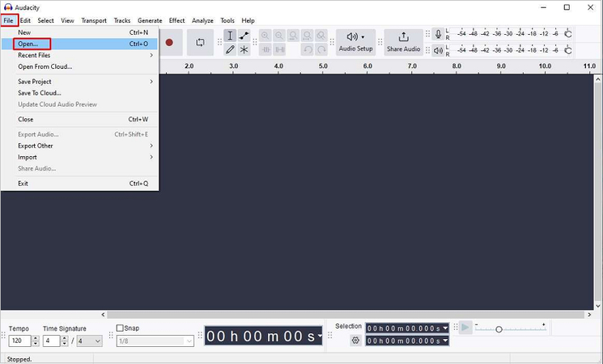Choose Open From Cloud... menu entry
The width and height of the screenshot is (603, 364).
pos(79,66)
